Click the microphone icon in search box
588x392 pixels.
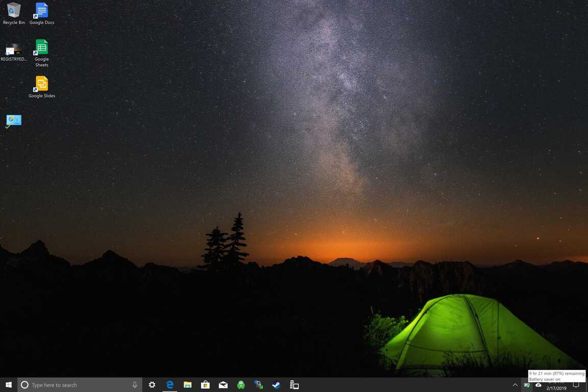(135, 385)
